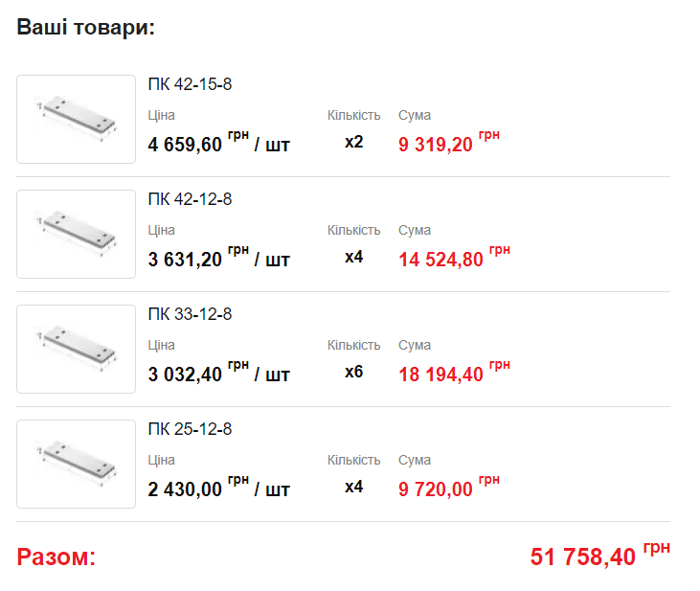The width and height of the screenshot is (700, 591).
Task: Open the ПК 33-12-8 product image
Action: 77,349
